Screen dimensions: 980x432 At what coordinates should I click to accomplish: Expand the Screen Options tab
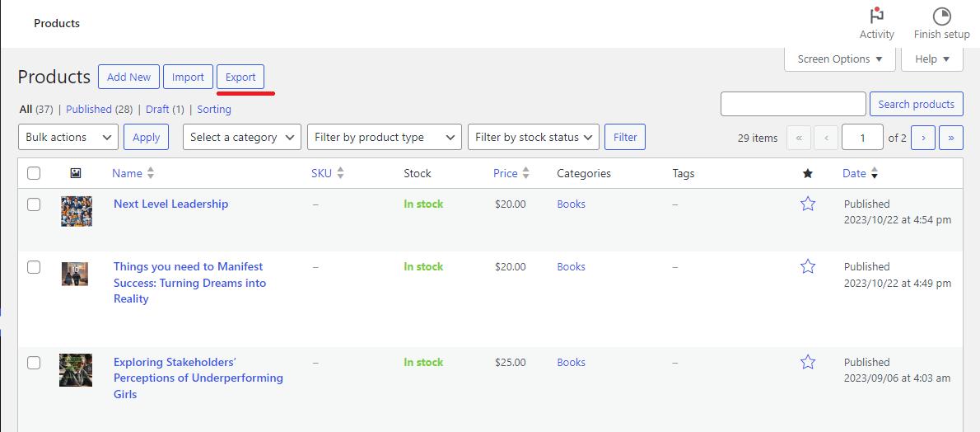pyautogui.click(x=840, y=59)
